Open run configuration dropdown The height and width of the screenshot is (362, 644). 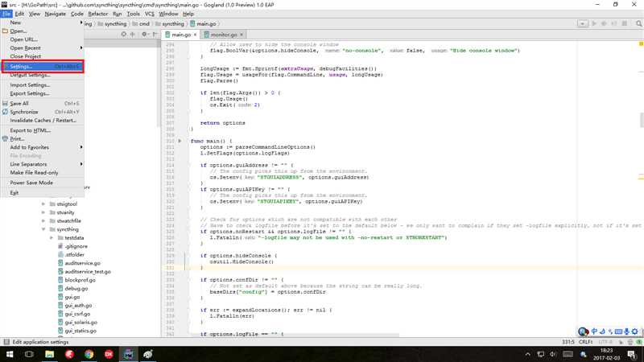[x=582, y=24]
